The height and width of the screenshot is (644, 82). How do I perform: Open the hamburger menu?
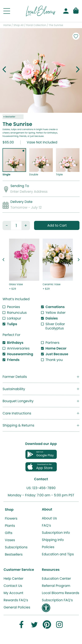pyautogui.click(x=7, y=11)
